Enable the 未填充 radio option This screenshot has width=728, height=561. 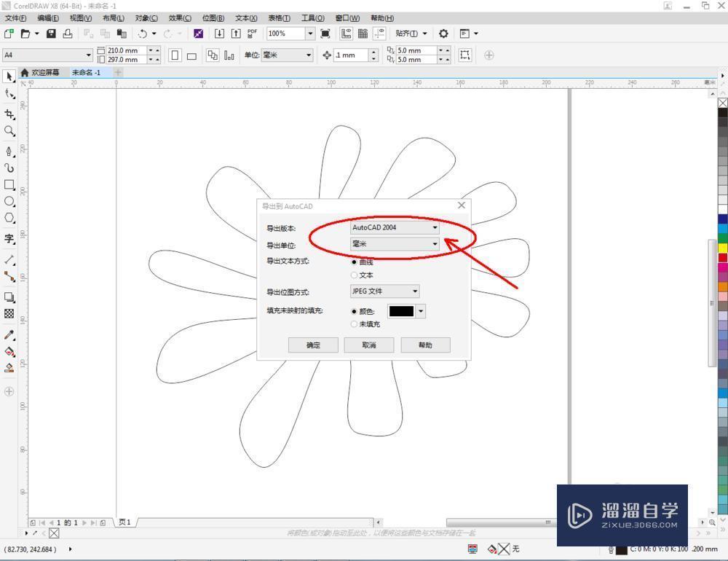(355, 324)
